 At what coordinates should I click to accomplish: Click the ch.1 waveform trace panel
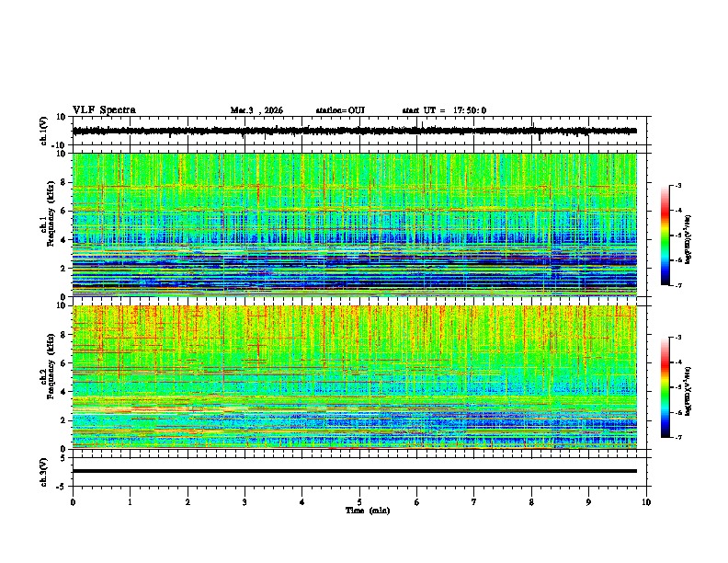(361, 131)
